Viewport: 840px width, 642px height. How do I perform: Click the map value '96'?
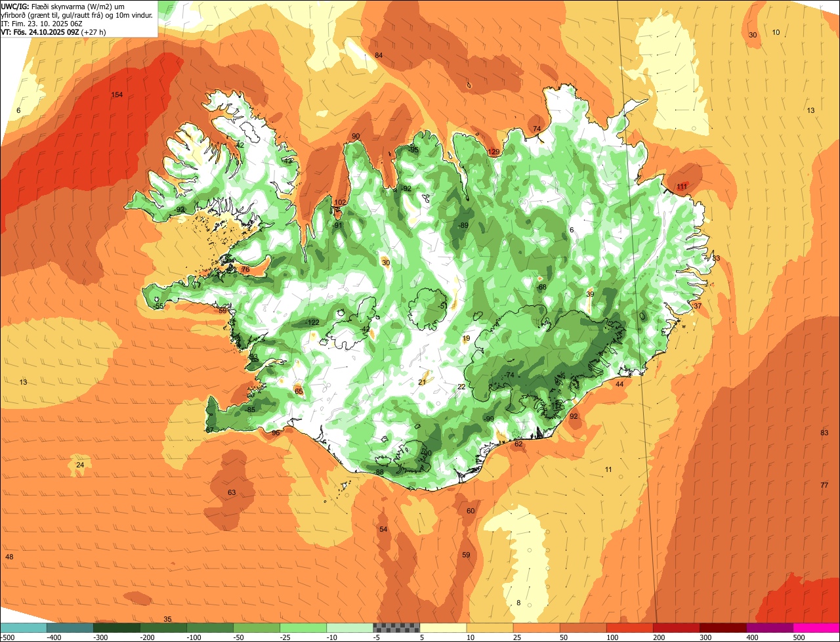(x=276, y=433)
